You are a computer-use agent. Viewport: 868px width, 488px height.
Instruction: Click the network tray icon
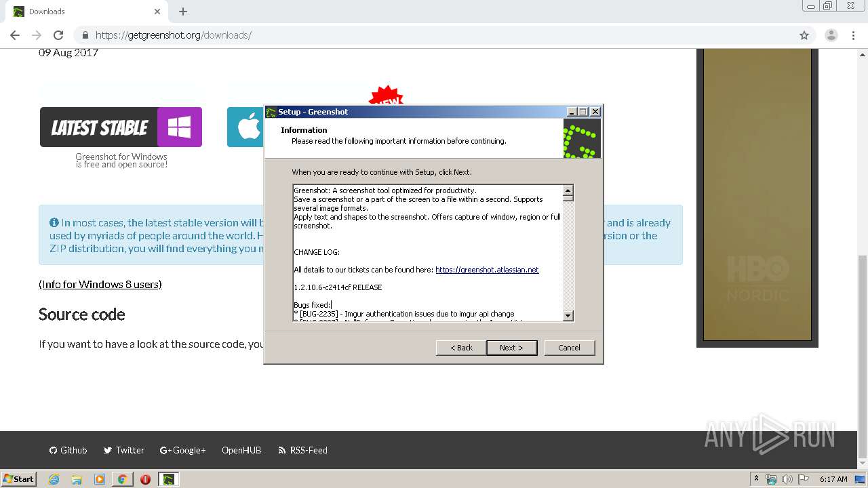click(x=770, y=479)
